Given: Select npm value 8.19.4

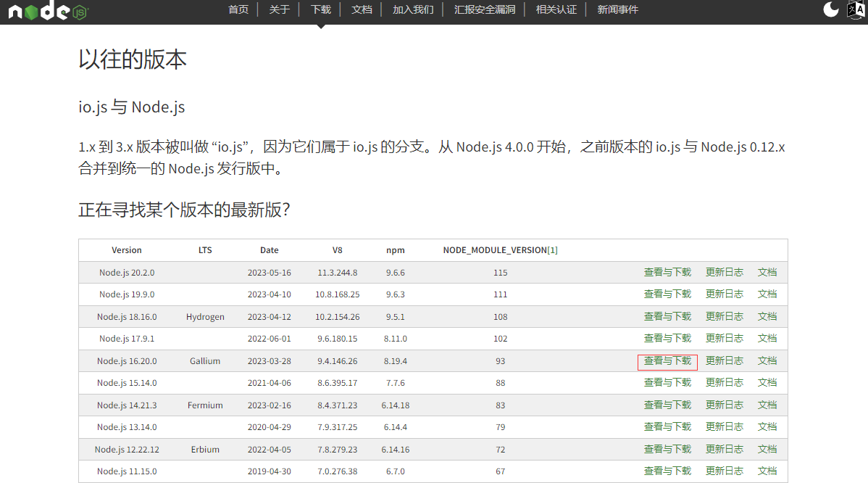Looking at the screenshot, I should coord(396,361).
